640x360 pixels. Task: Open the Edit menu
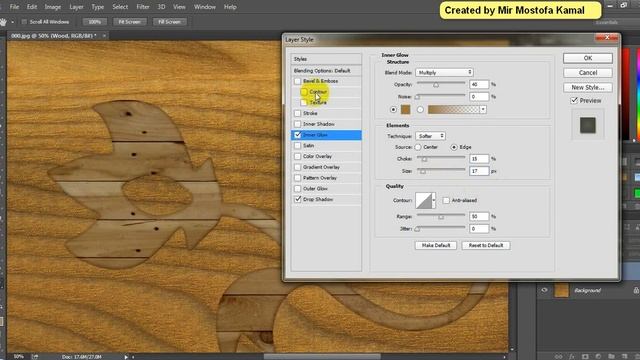32,7
